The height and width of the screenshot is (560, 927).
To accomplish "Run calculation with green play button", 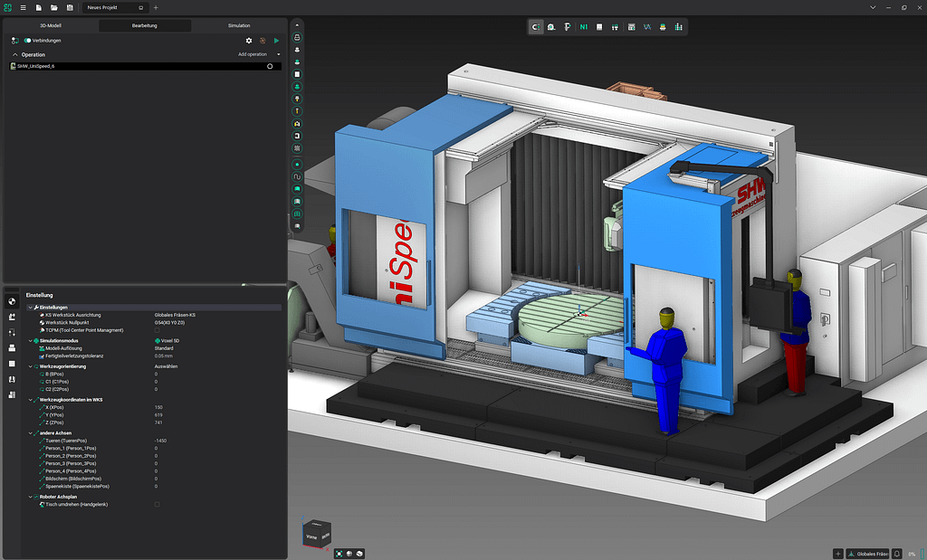I will coord(276,41).
